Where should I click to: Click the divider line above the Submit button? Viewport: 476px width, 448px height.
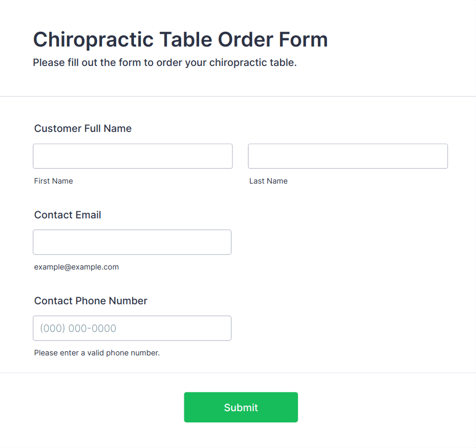[238, 373]
